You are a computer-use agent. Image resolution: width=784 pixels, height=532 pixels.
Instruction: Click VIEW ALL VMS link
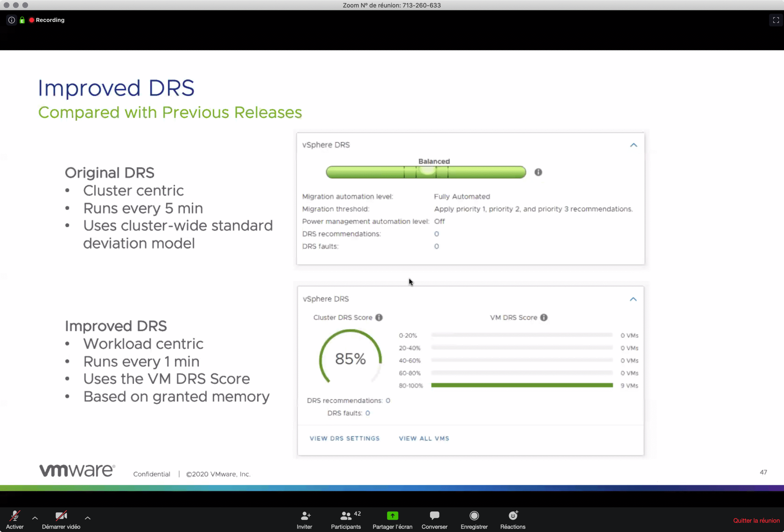(x=424, y=438)
